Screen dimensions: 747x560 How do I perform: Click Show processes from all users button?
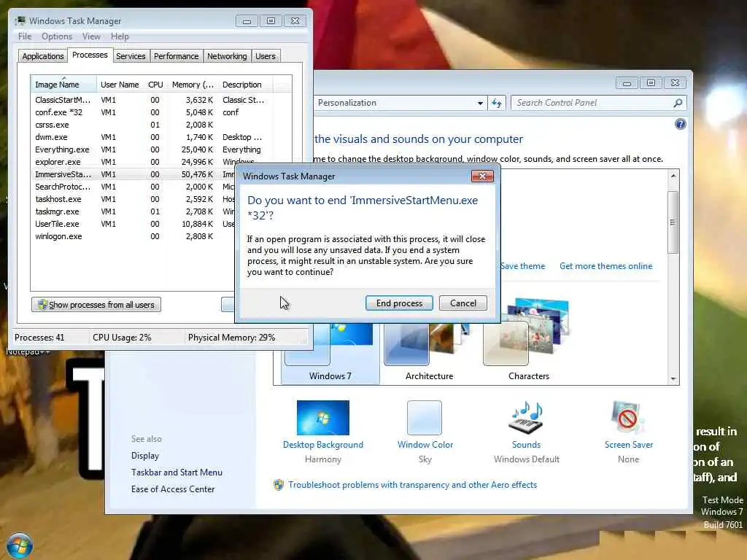96,305
